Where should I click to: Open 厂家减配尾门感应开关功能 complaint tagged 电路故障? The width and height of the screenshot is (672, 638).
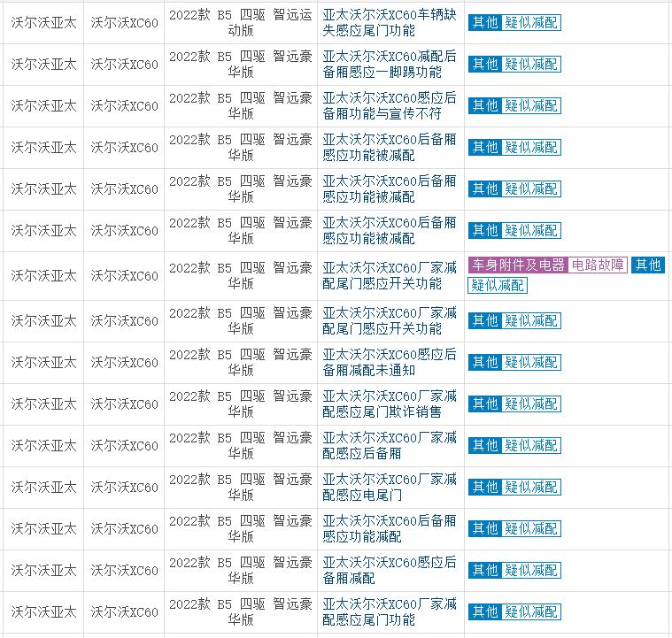pyautogui.click(x=390, y=275)
